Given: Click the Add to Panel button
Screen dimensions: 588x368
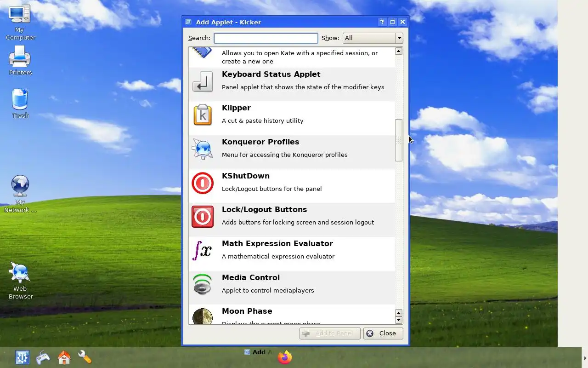Looking at the screenshot, I should (329, 333).
